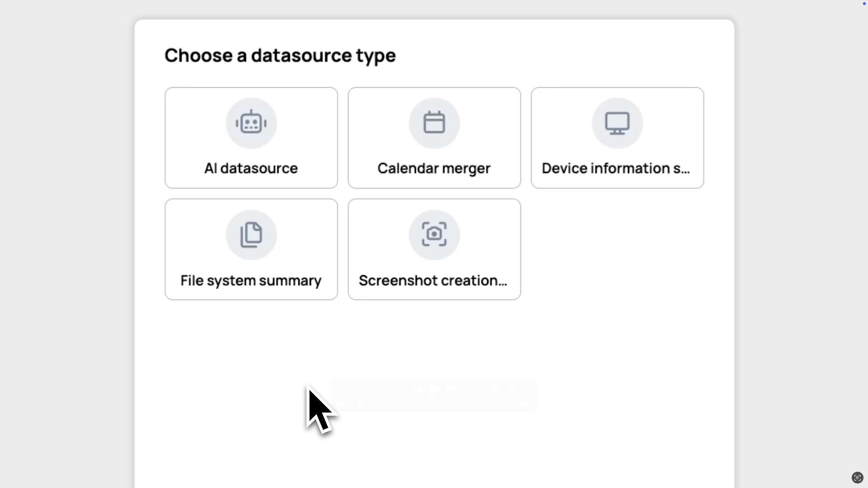868x488 pixels.
Task: Click the share icon in the video controls
Action: (x=512, y=389)
